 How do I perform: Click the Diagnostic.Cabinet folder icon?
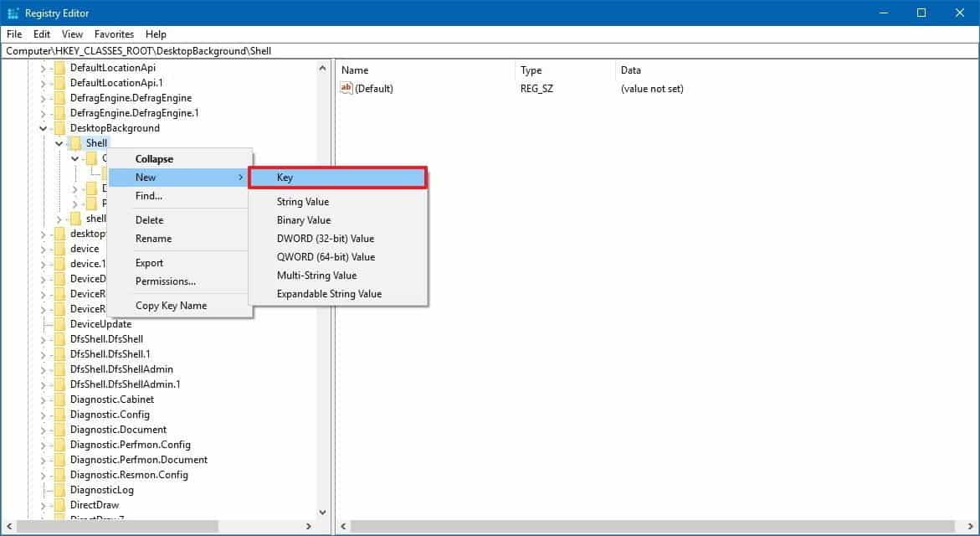pos(60,399)
